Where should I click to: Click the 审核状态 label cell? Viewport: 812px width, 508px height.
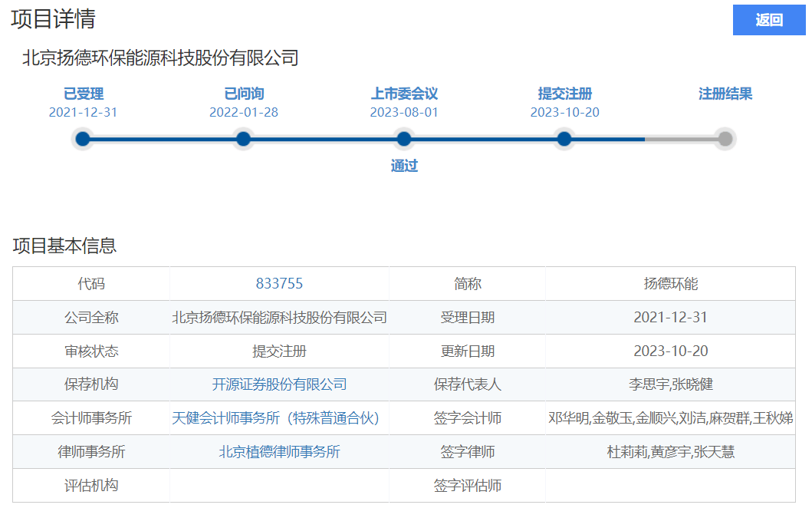tap(91, 351)
